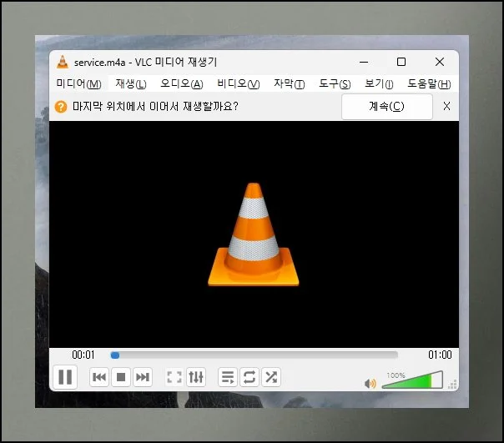
Task: Click the 01:00 total time label
Action: [440, 355]
